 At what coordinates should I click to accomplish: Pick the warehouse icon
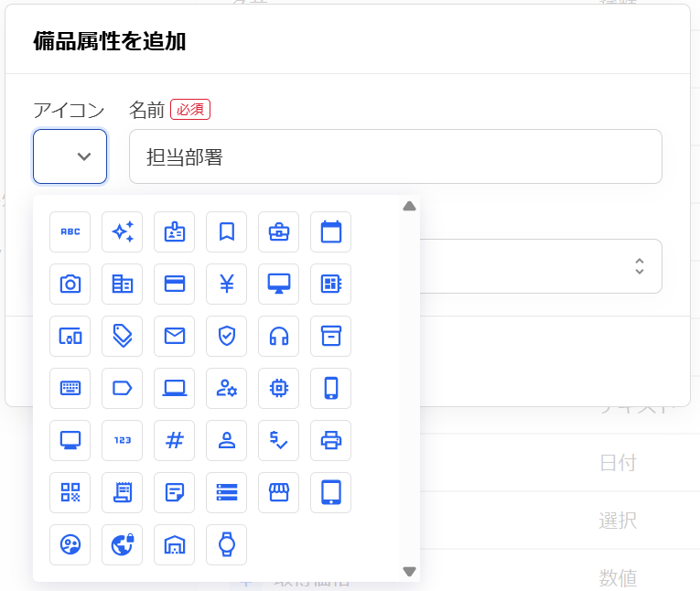click(x=175, y=545)
